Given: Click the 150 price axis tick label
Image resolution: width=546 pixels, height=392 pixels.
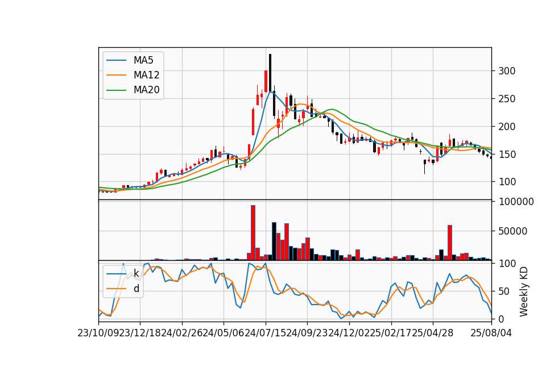Looking at the screenshot, I should (x=507, y=154).
